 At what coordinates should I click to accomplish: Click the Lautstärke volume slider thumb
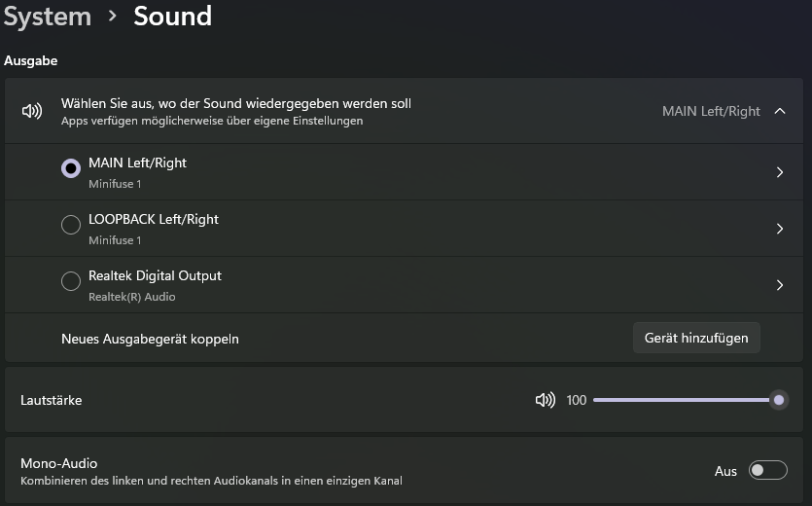point(778,400)
